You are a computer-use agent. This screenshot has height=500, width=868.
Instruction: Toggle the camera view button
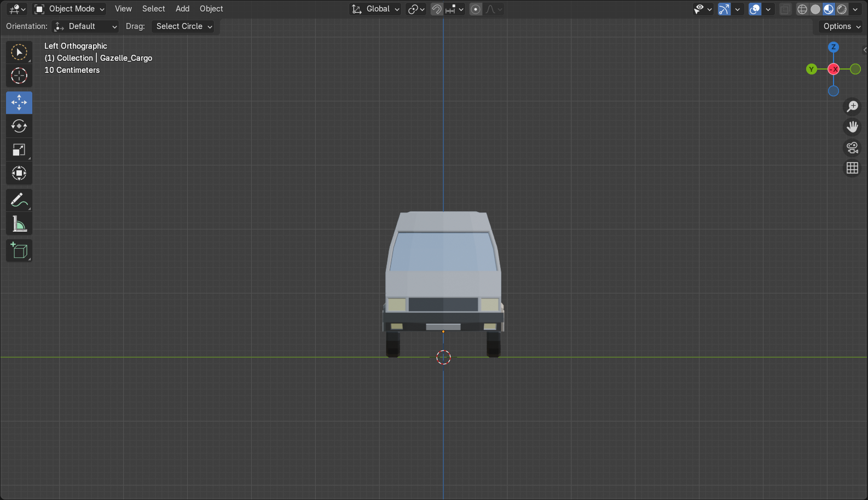pyautogui.click(x=853, y=148)
